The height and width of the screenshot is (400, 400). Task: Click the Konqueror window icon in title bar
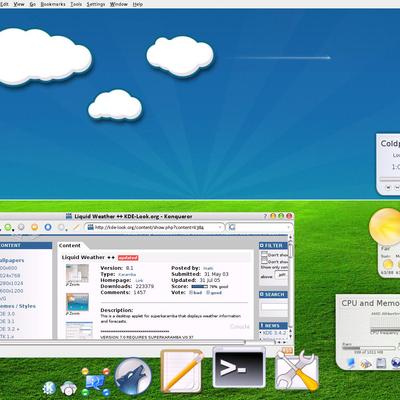click(x=69, y=216)
